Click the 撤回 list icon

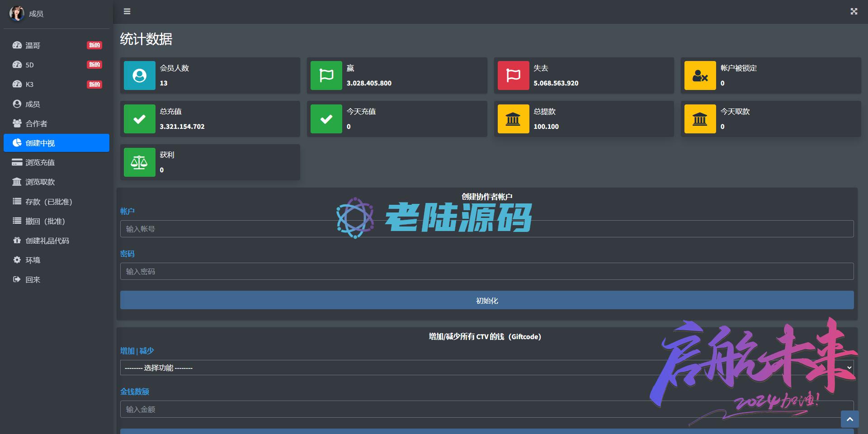(x=17, y=221)
